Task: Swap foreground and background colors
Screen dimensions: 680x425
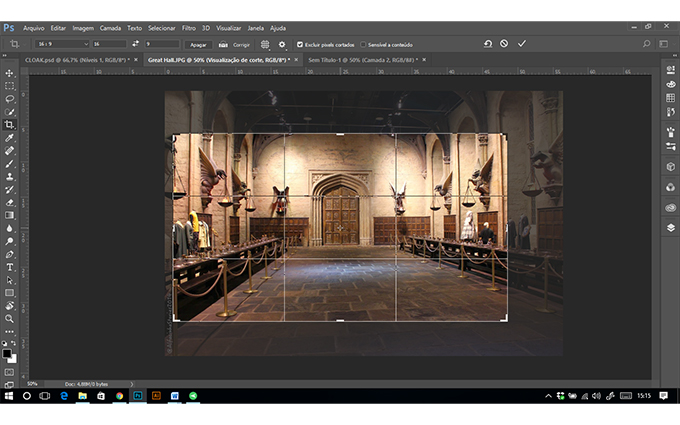Action: (x=14, y=343)
